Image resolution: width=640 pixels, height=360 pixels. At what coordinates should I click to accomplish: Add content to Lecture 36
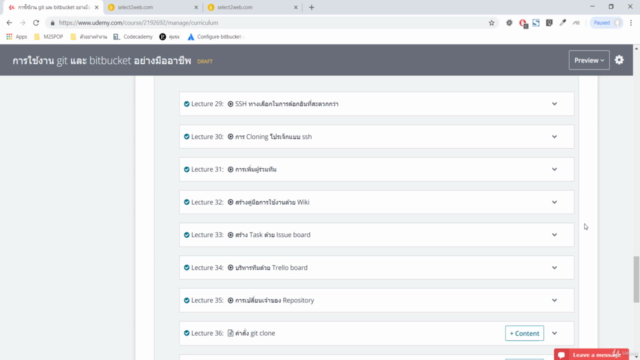(524, 333)
